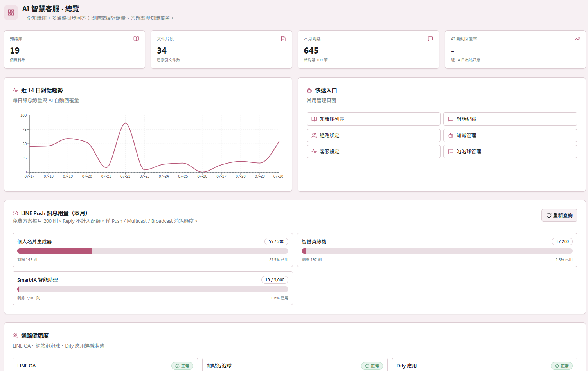Click the 正常 status badge for Dify 應用
Viewport: 588px width, 371px height.
[562, 366]
